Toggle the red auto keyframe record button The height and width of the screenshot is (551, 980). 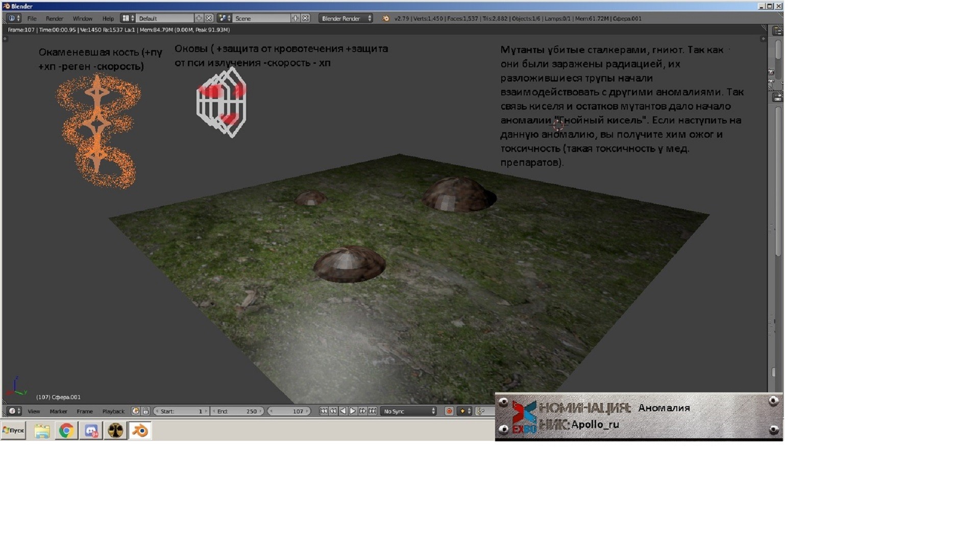[x=449, y=411]
